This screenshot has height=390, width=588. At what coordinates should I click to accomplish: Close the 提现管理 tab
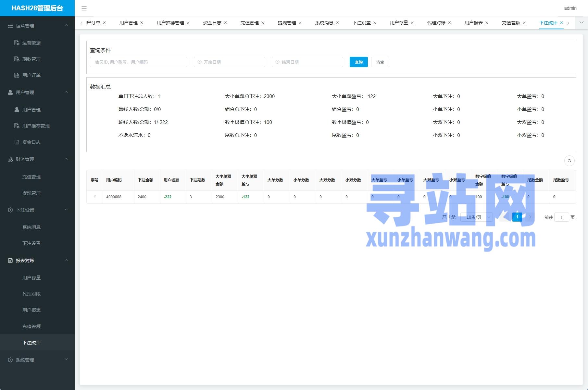300,23
